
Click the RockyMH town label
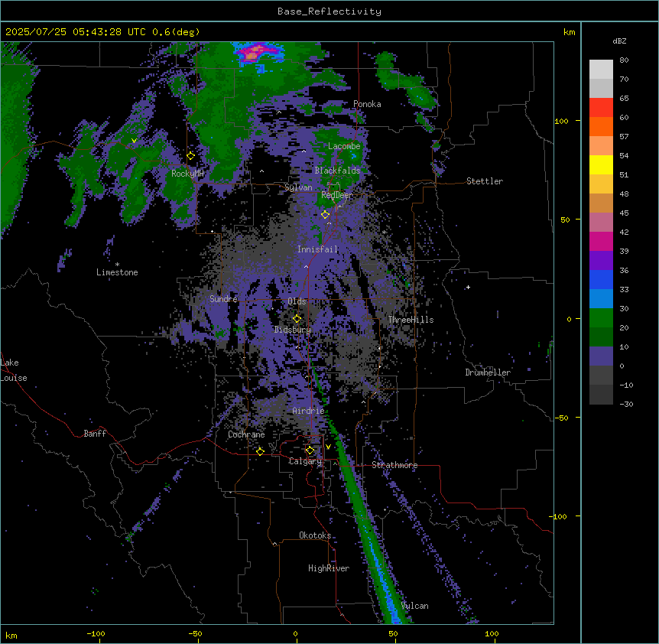point(187,174)
